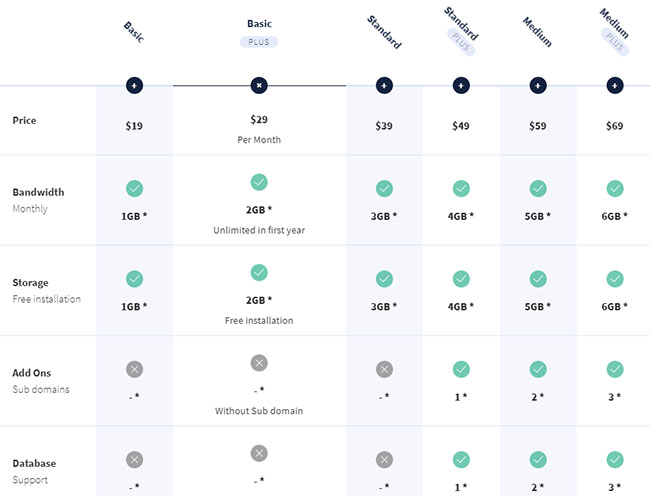Click Basic Plus Database gray cross icon
This screenshot has width=650, height=496.
259,453
